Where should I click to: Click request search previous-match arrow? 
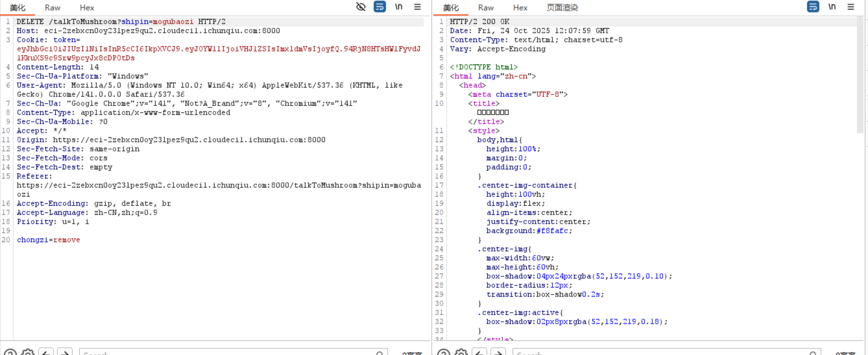point(46,352)
